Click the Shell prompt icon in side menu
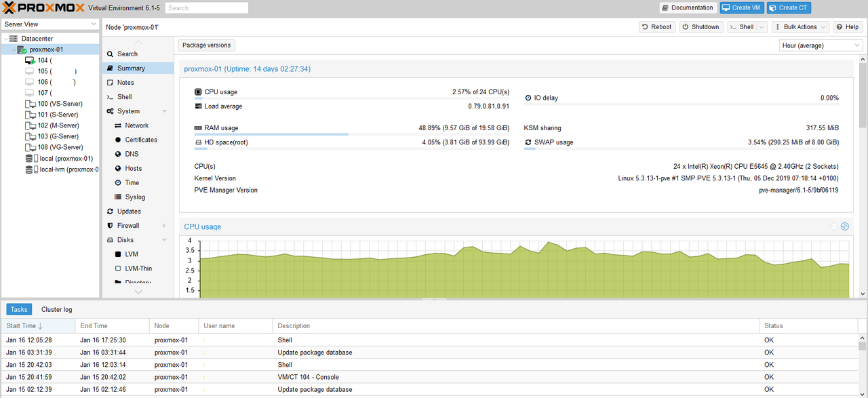Viewport: 868px width, 398px height. (110, 97)
